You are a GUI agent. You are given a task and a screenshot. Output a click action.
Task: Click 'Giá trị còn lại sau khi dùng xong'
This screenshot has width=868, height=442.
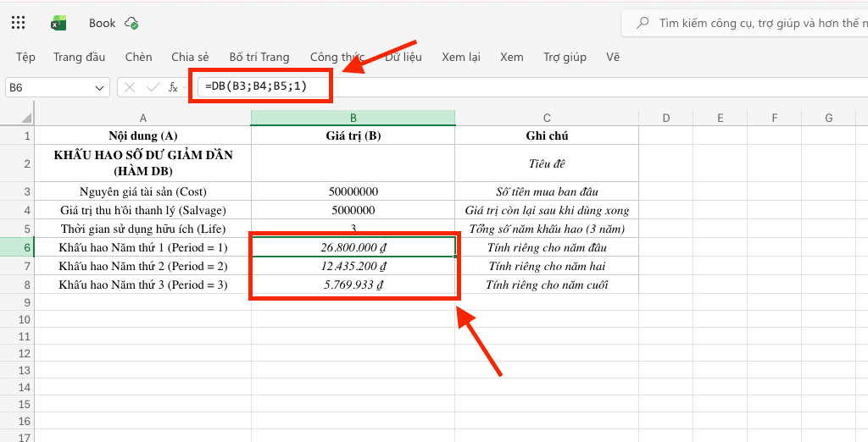click(x=547, y=210)
